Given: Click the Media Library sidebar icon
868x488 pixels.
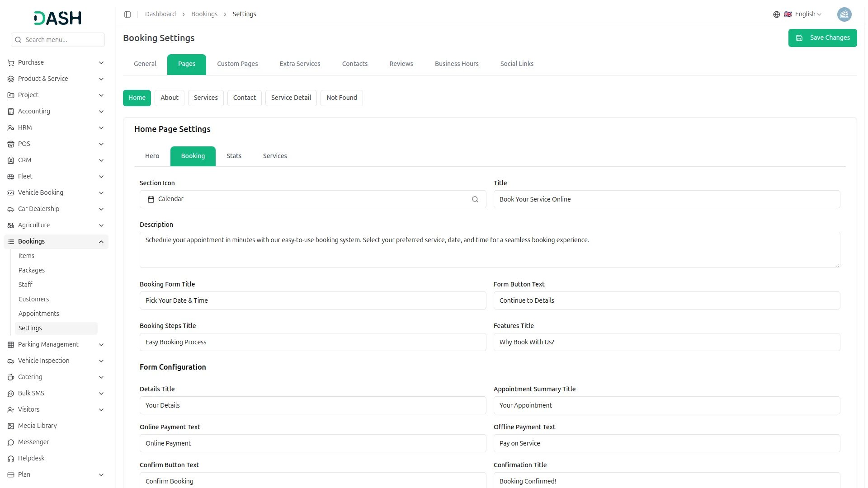Looking at the screenshot, I should pyautogui.click(x=11, y=426).
